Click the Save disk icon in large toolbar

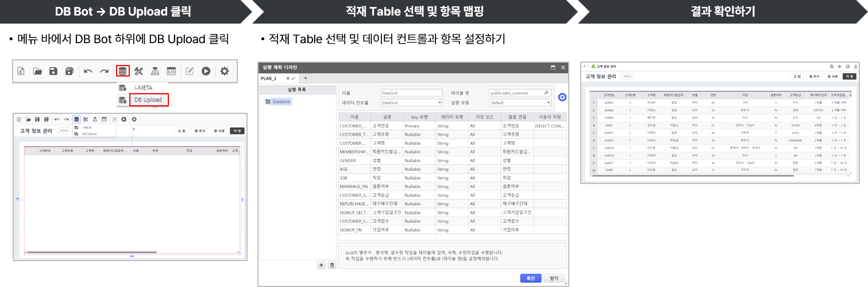point(53,71)
